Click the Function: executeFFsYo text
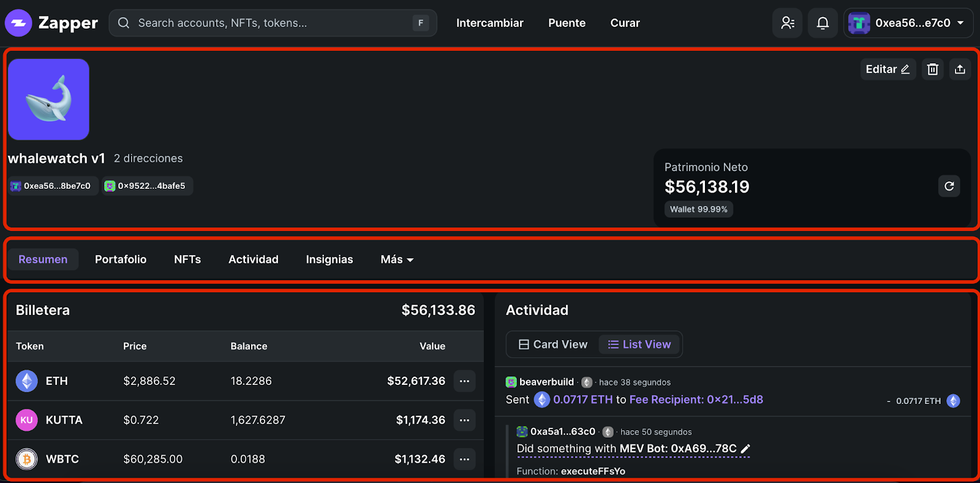 coord(571,471)
